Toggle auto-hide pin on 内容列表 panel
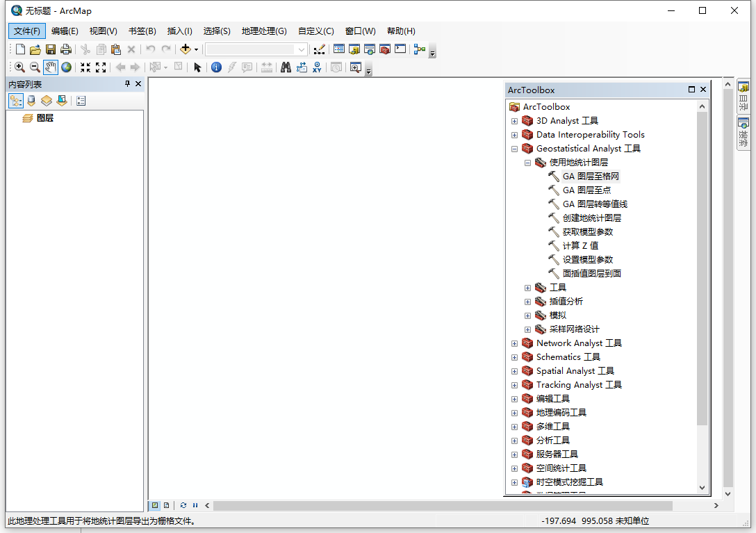 pyautogui.click(x=127, y=84)
